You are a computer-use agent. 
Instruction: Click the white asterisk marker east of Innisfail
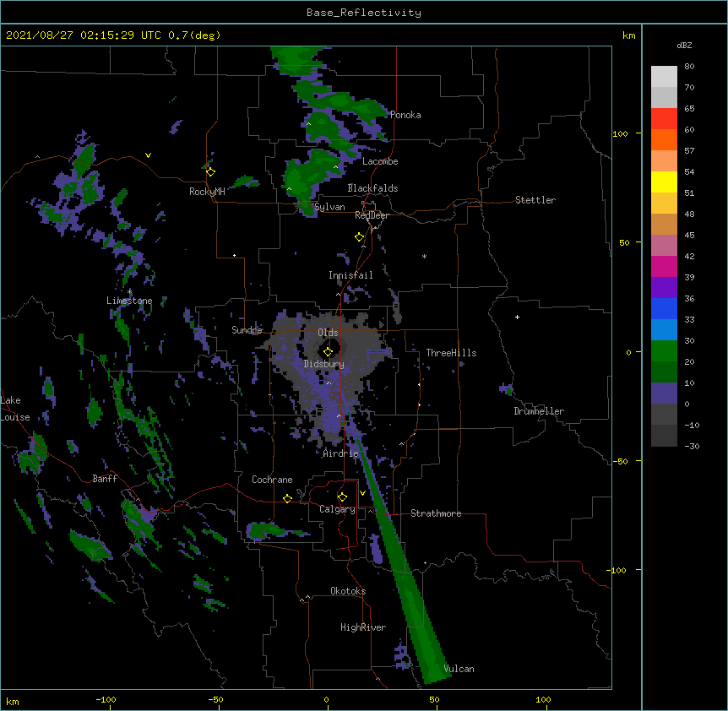point(424,257)
